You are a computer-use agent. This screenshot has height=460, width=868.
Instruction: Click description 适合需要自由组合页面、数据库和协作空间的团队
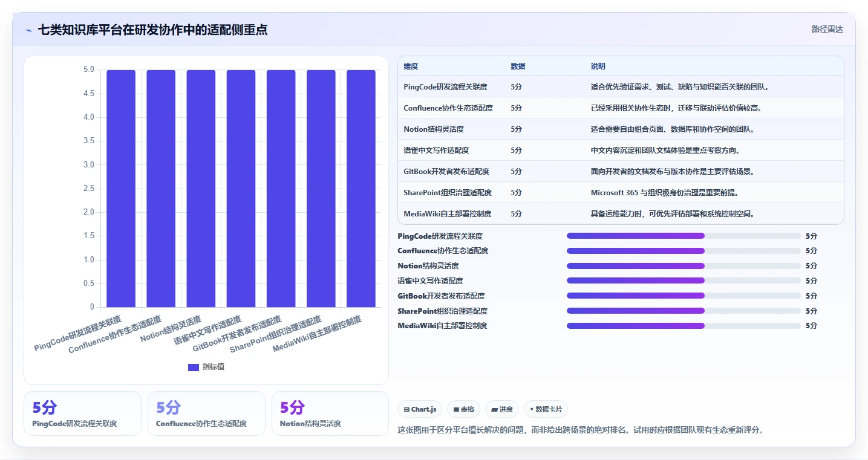pos(673,129)
